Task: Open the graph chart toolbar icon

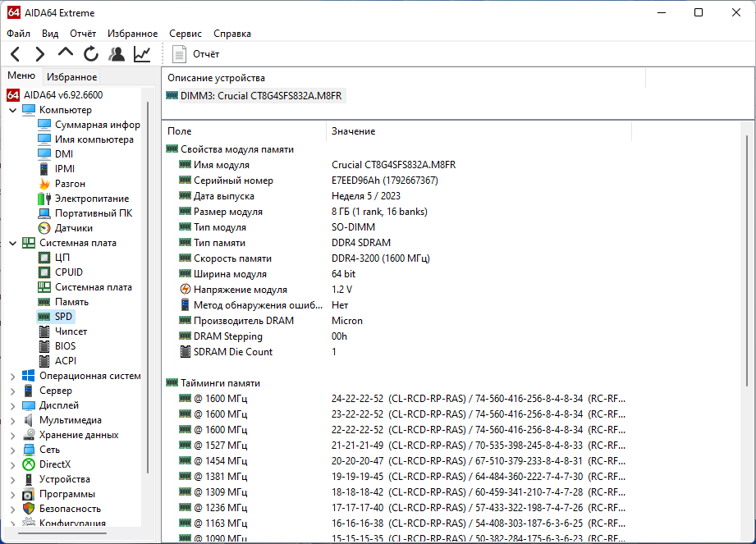Action: [x=142, y=54]
